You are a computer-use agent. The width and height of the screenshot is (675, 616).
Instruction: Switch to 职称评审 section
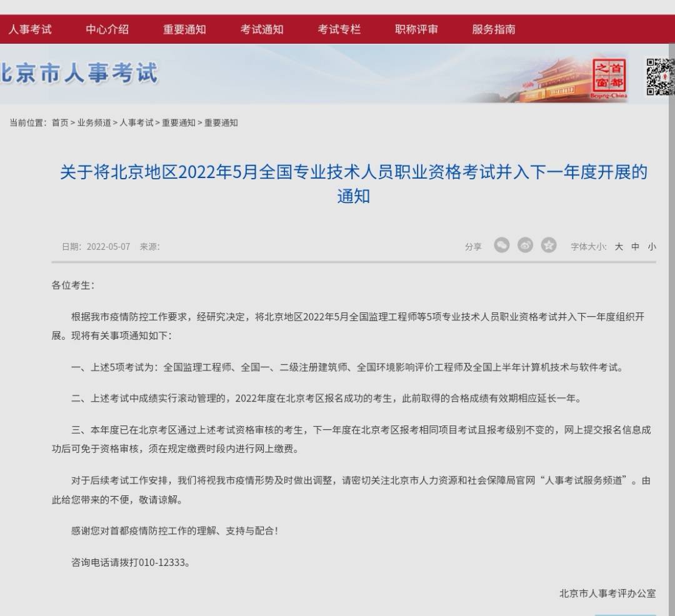coord(416,29)
